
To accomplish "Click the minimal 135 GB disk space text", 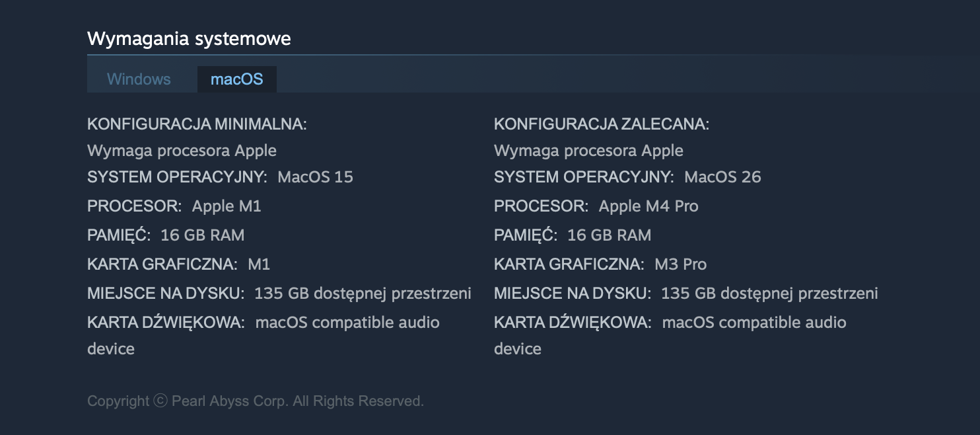I will pyautogui.click(x=363, y=294).
